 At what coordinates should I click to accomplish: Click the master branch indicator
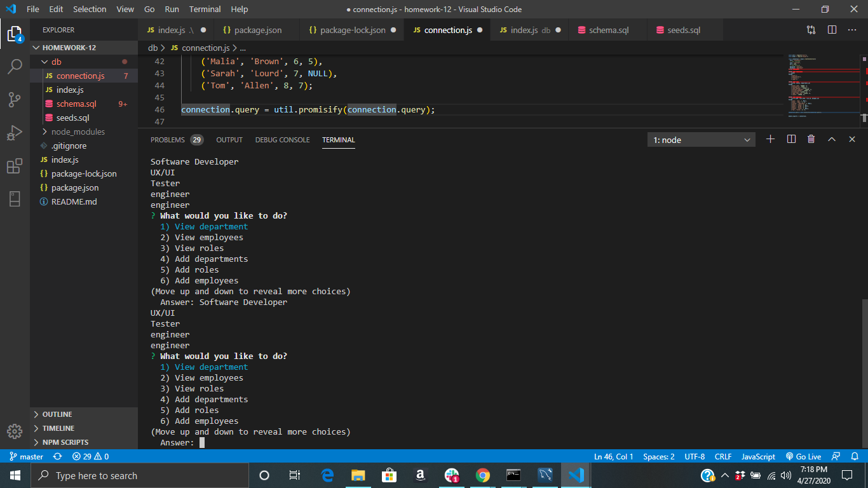[25, 456]
